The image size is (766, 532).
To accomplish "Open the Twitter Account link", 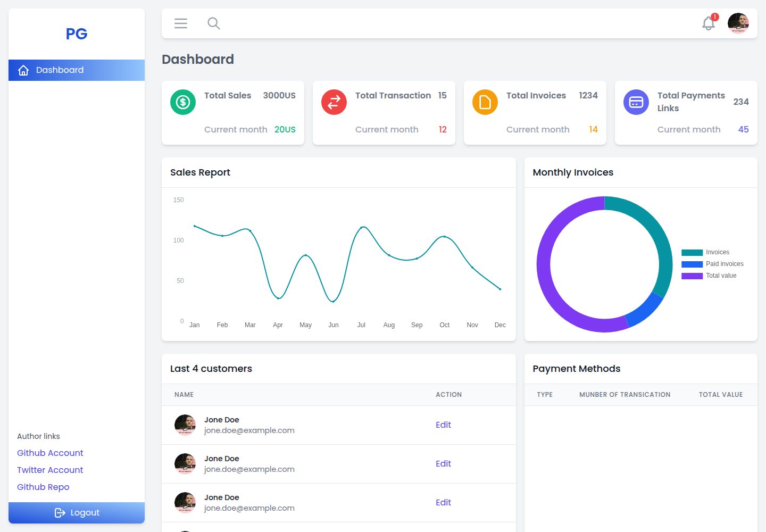I will [x=50, y=470].
